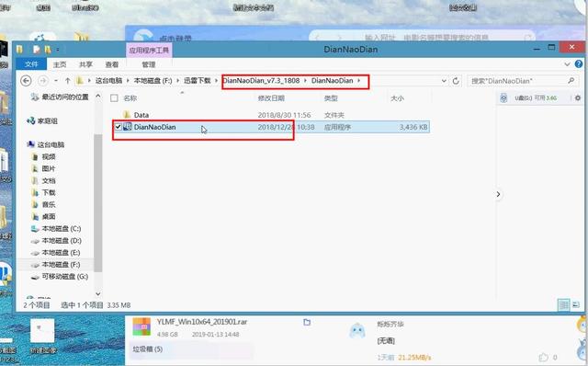This screenshot has width=588, height=366.
Task: Open Explorer help question mark
Action: point(579,64)
